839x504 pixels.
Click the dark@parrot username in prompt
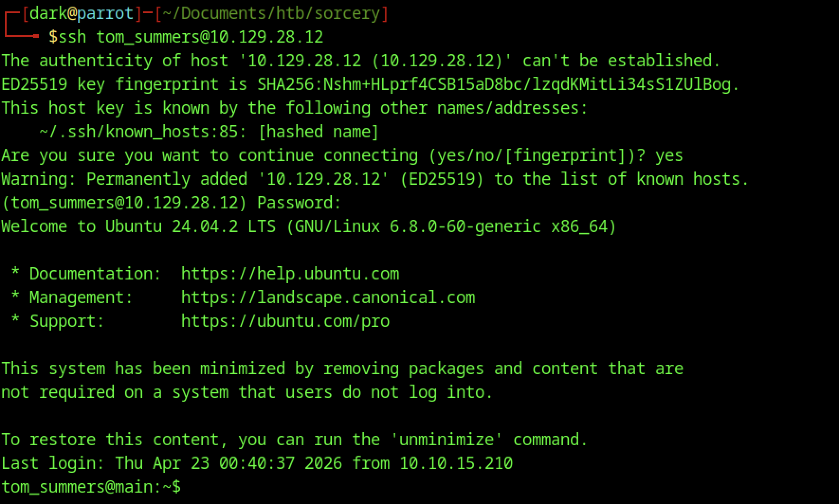click(x=81, y=13)
